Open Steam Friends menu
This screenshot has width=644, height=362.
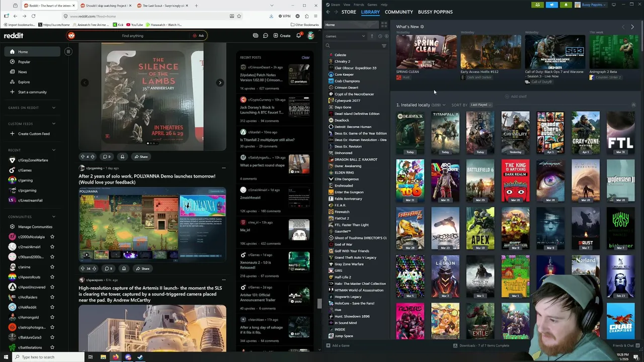(x=359, y=5)
